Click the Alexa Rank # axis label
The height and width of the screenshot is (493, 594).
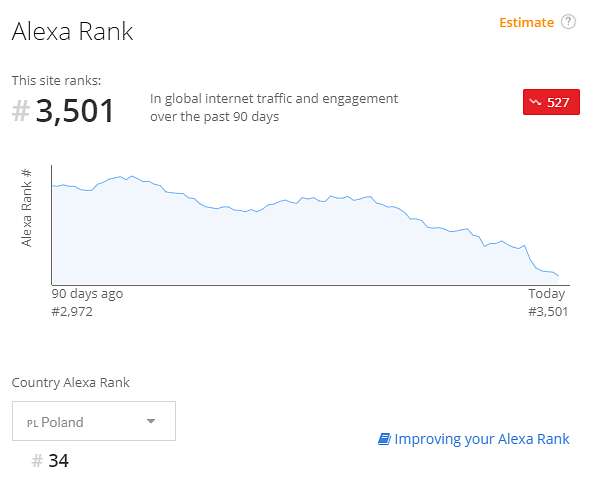point(26,208)
